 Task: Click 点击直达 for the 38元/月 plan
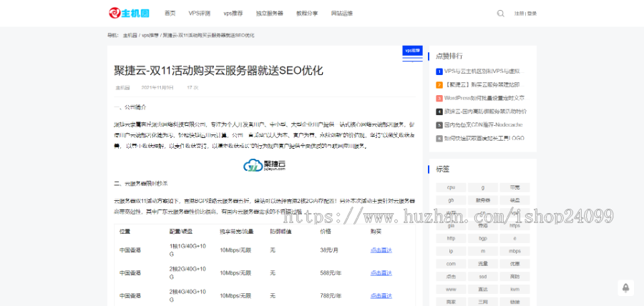click(x=381, y=250)
